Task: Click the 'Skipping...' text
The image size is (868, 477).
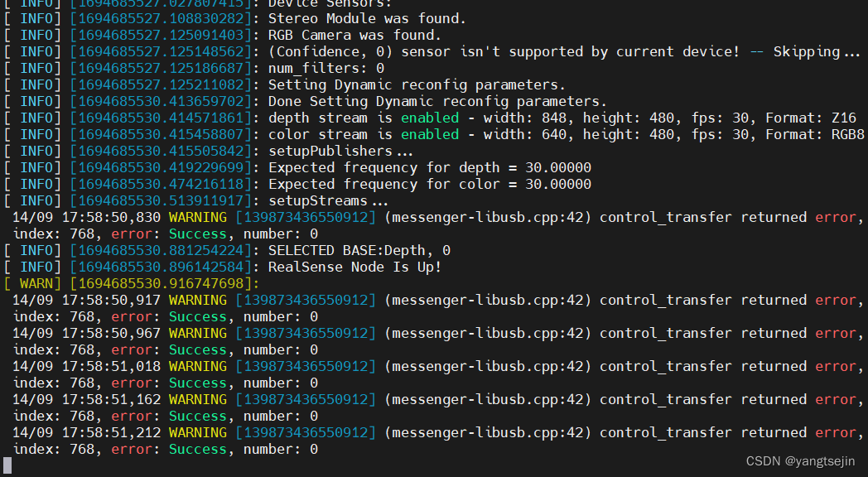Action: (817, 52)
